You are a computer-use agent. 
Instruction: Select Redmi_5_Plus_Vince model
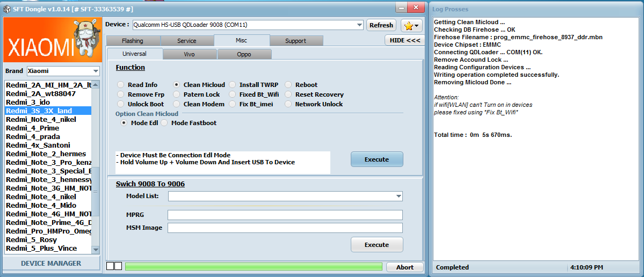(48, 248)
